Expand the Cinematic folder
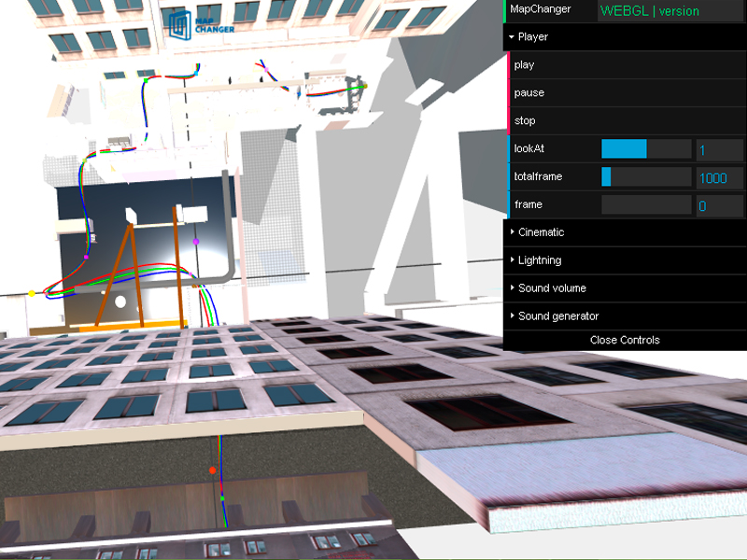The image size is (747, 560). [625, 232]
